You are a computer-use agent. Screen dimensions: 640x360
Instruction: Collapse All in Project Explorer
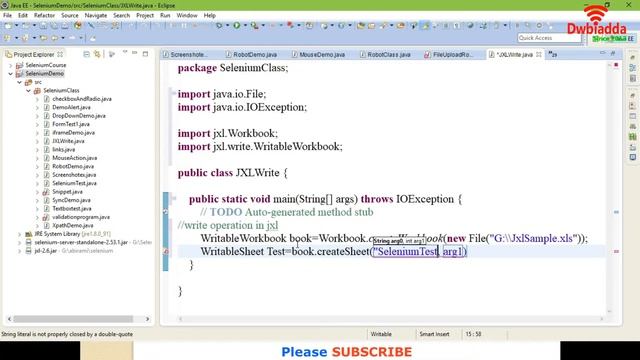pos(87,54)
